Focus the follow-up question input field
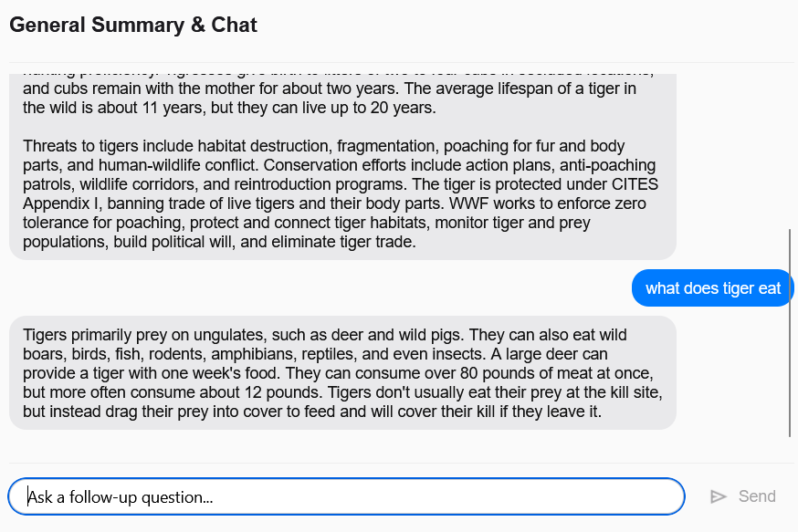Viewport: 798px width, 532px height. 347,496
